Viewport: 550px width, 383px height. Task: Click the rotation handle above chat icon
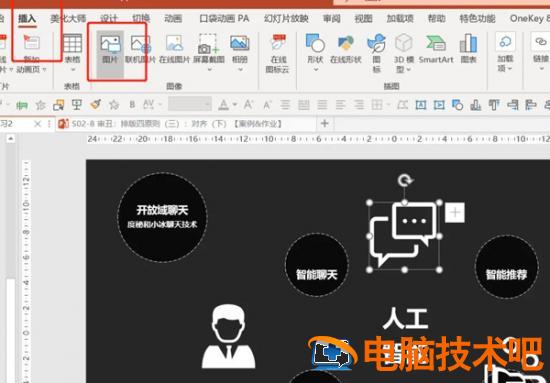(x=404, y=181)
